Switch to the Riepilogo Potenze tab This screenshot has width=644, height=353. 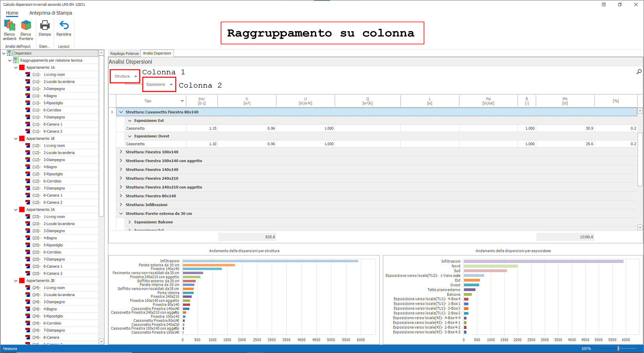[124, 53]
